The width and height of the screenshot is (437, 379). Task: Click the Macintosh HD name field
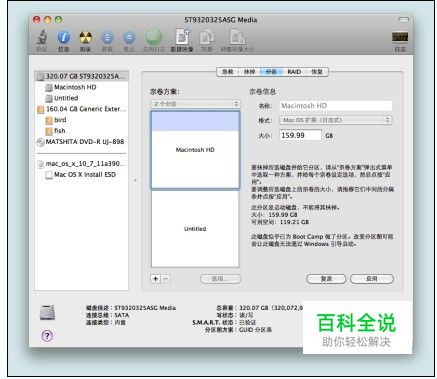tap(335, 106)
